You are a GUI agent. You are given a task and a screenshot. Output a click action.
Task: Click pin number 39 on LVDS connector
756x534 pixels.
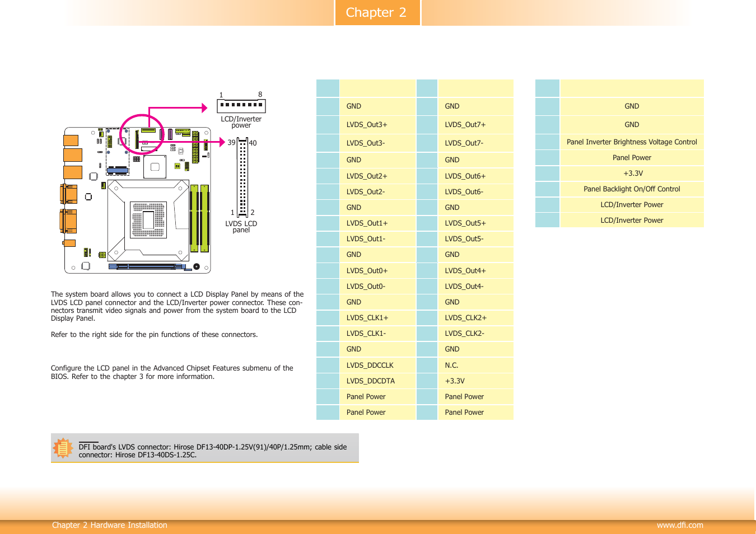tap(231, 143)
